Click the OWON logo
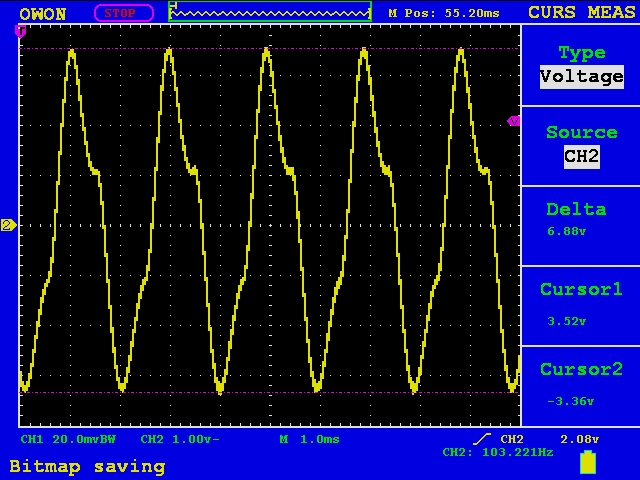Viewport: 640px width, 480px height. click(43, 14)
